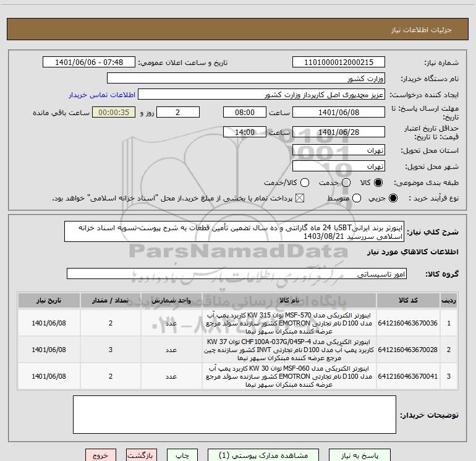Click the response deadline date 1401/06/08 field
This screenshot has width=476, height=461.
pyautogui.click(x=339, y=112)
